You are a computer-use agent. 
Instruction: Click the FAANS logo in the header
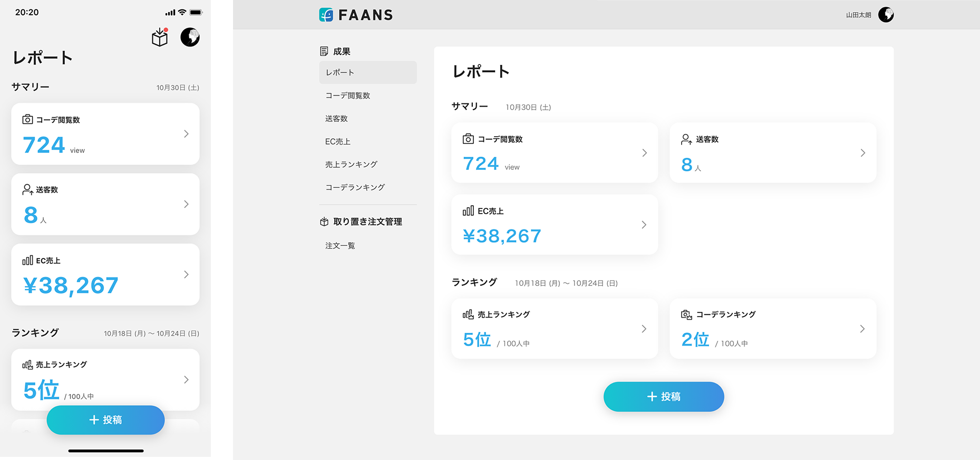click(356, 15)
